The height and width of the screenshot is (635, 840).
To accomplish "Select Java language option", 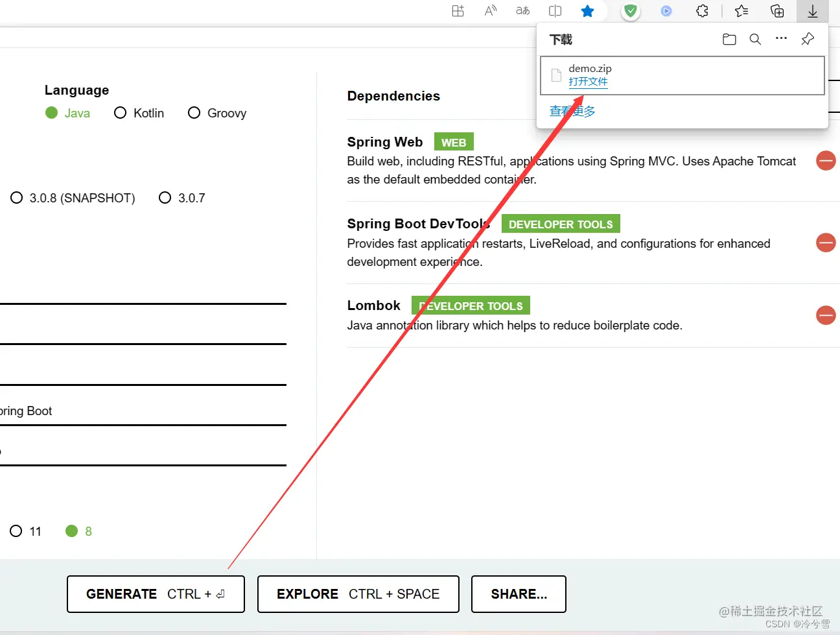I will coord(67,113).
